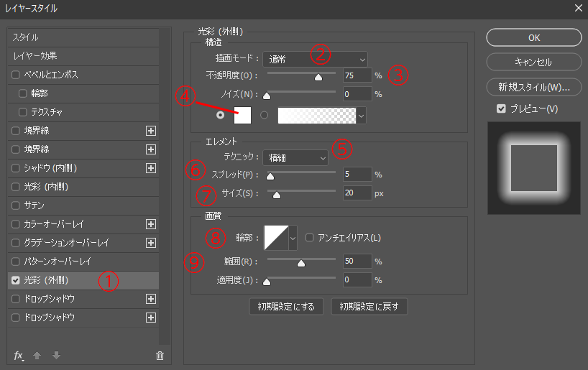Open the 描画モード dropdown

(x=315, y=59)
